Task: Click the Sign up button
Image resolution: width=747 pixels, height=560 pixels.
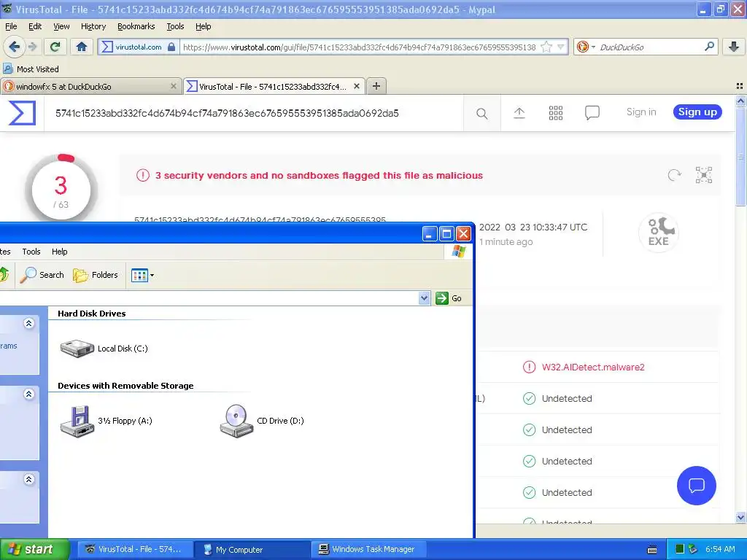Action: click(x=697, y=112)
